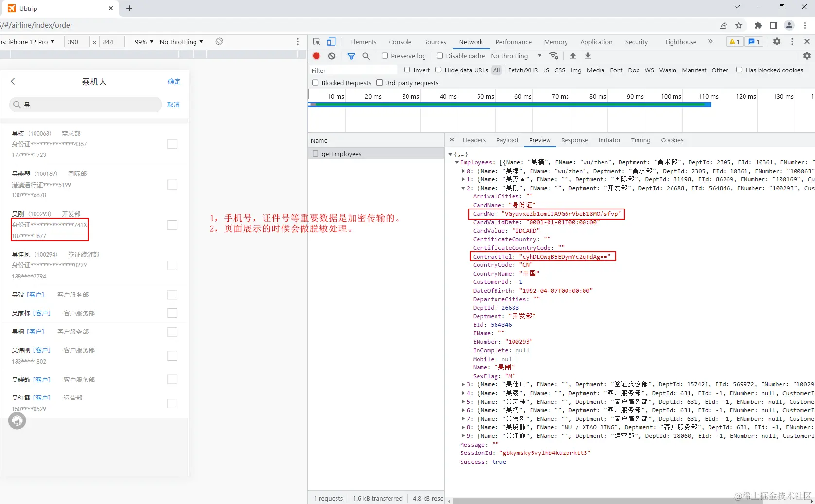Collapse Employees item 2 吴刚
The width and height of the screenshot is (815, 504).
463,188
